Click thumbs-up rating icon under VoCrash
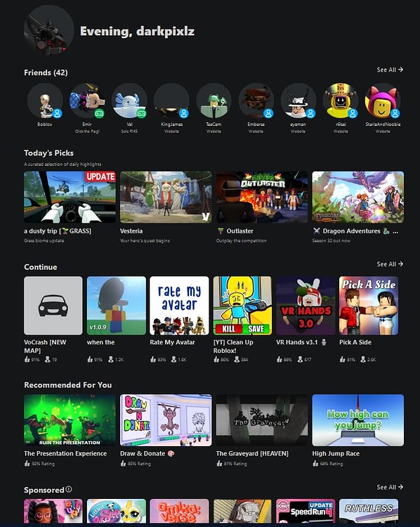 [27, 359]
